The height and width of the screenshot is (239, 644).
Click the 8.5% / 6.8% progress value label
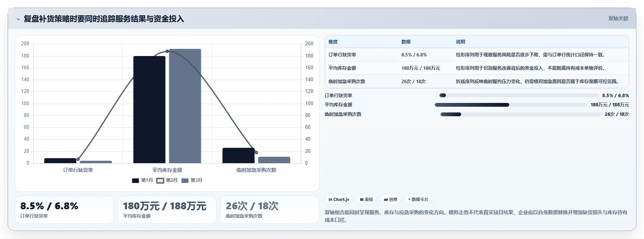click(x=615, y=96)
